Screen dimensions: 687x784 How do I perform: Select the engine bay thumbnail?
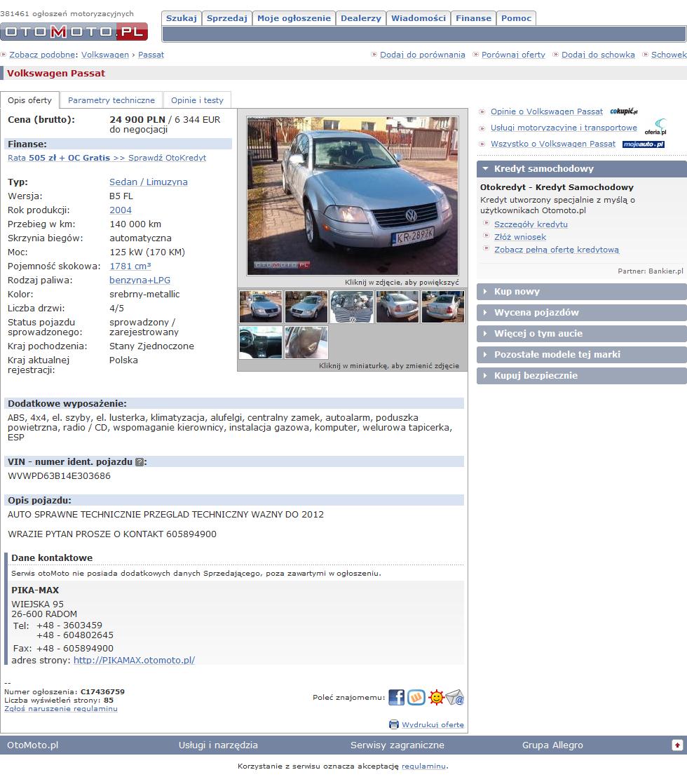click(x=351, y=306)
